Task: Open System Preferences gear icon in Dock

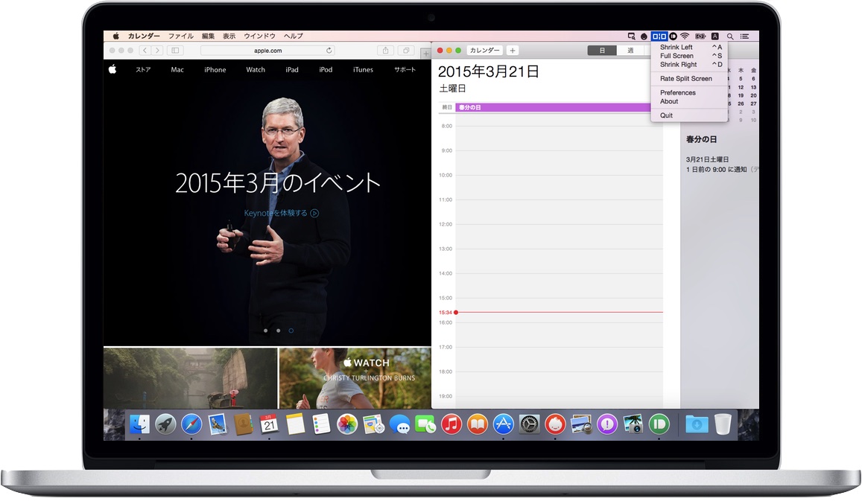Action: point(530,424)
